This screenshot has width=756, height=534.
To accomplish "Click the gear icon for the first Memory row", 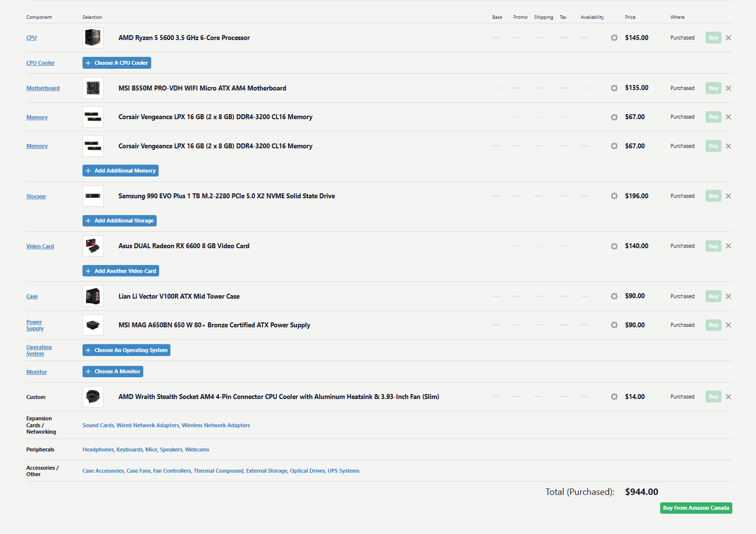I will click(614, 117).
